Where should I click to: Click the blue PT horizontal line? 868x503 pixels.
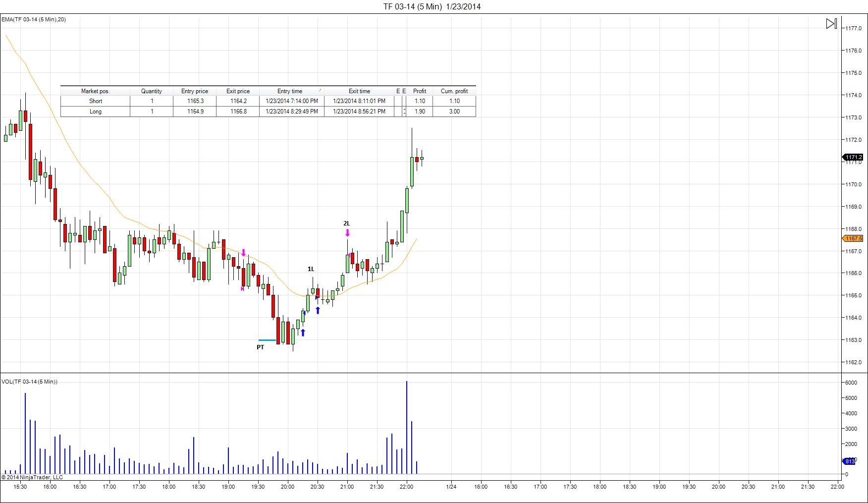[267, 340]
